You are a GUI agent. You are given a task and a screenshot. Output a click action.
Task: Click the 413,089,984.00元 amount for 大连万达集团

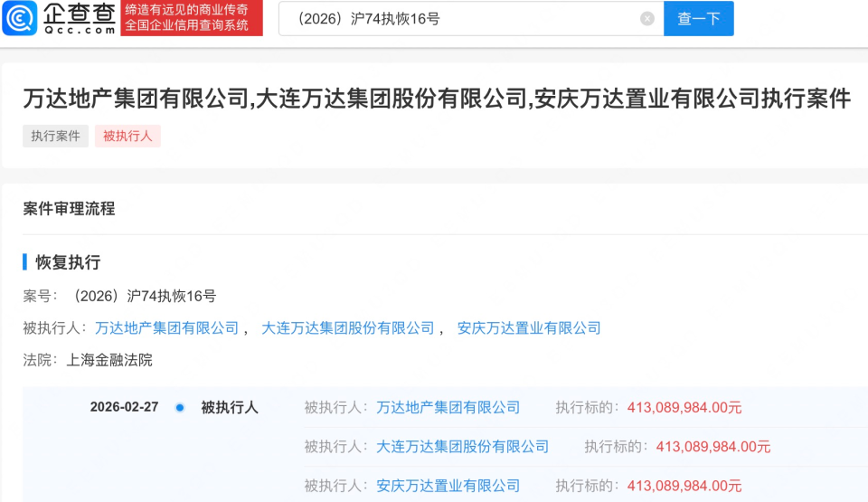[x=713, y=447]
